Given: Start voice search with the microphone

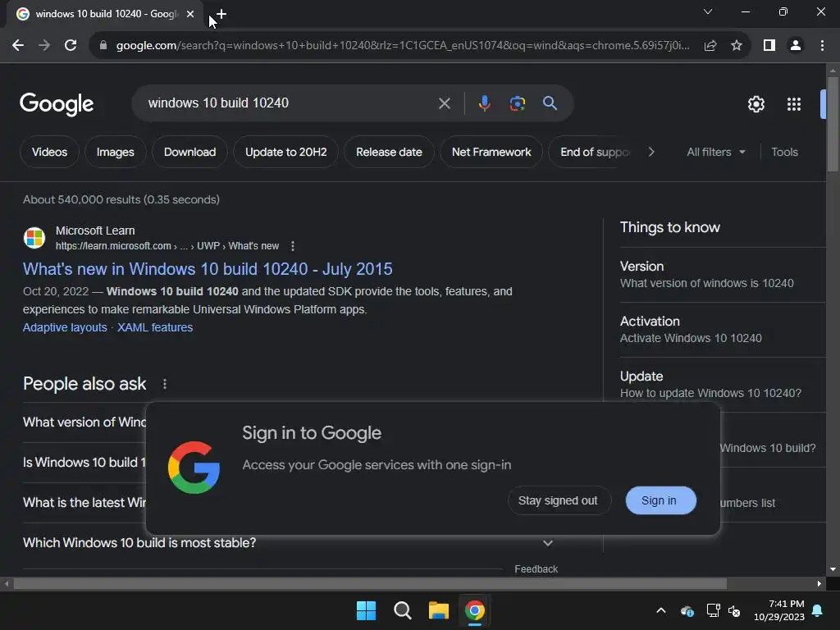Looking at the screenshot, I should (x=484, y=103).
